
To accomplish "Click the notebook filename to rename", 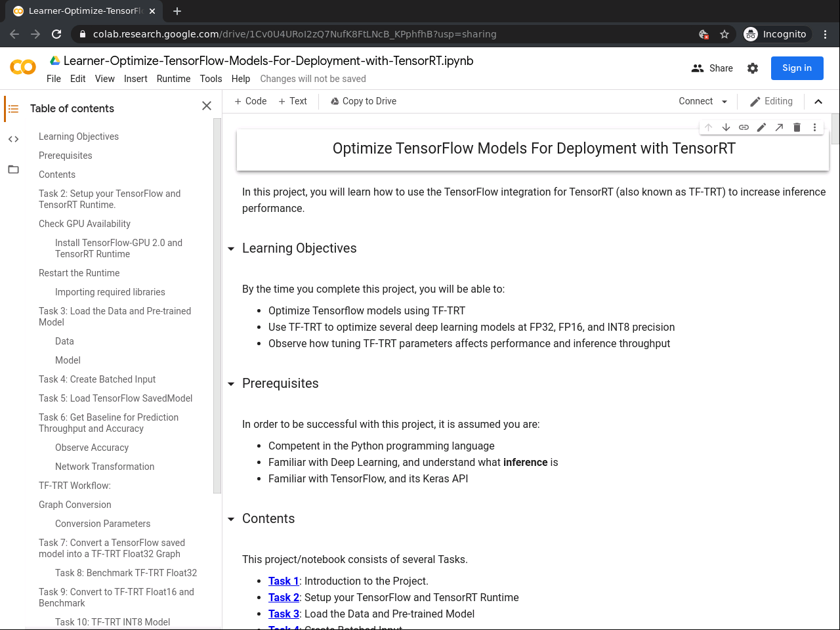I will point(268,61).
